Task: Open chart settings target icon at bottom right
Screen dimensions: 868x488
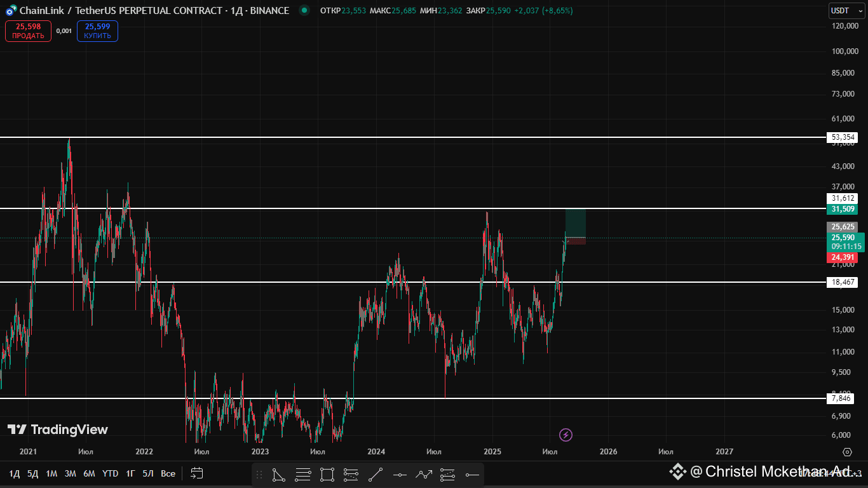Action: [847, 452]
